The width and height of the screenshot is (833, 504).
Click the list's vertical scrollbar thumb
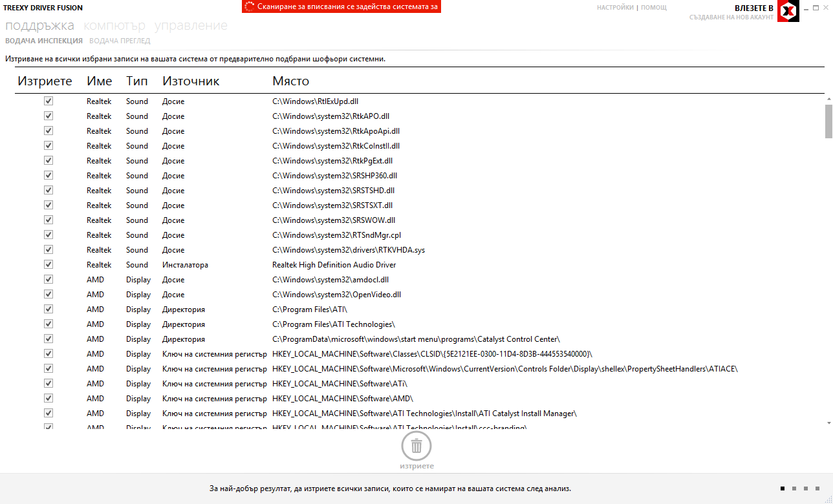click(828, 121)
